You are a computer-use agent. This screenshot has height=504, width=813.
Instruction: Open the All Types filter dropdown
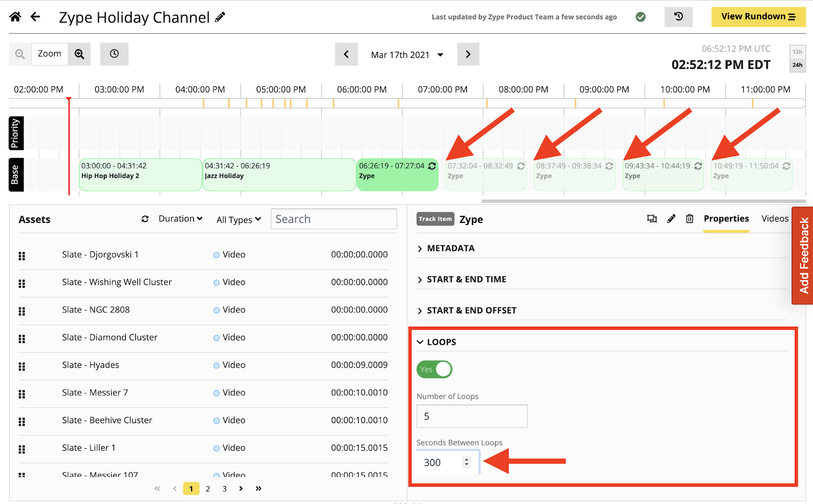point(239,219)
